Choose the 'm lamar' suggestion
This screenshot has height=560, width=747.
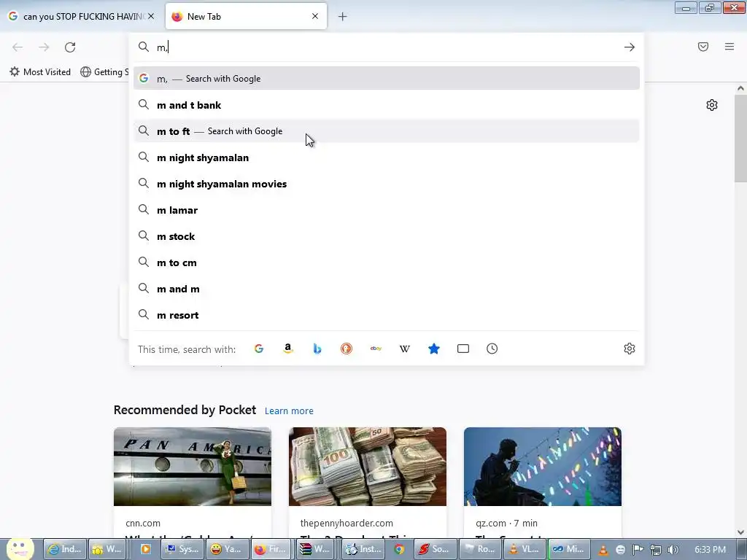387,209
